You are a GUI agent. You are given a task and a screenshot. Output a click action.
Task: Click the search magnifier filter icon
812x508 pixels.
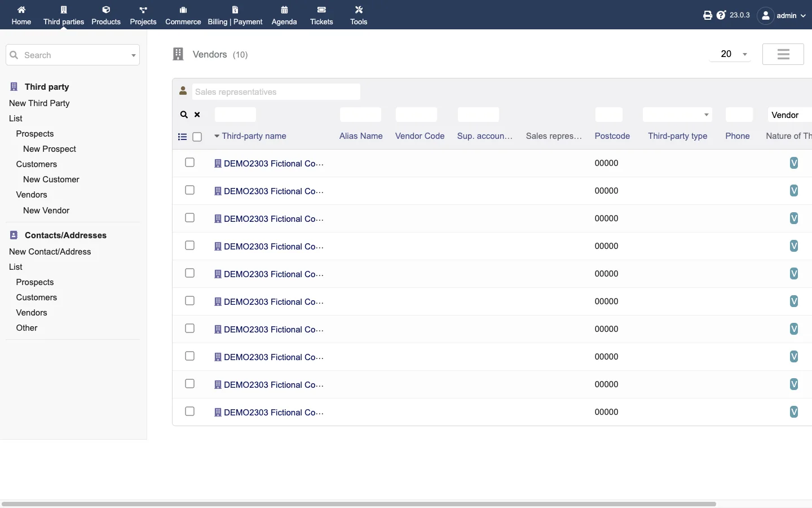click(x=184, y=115)
